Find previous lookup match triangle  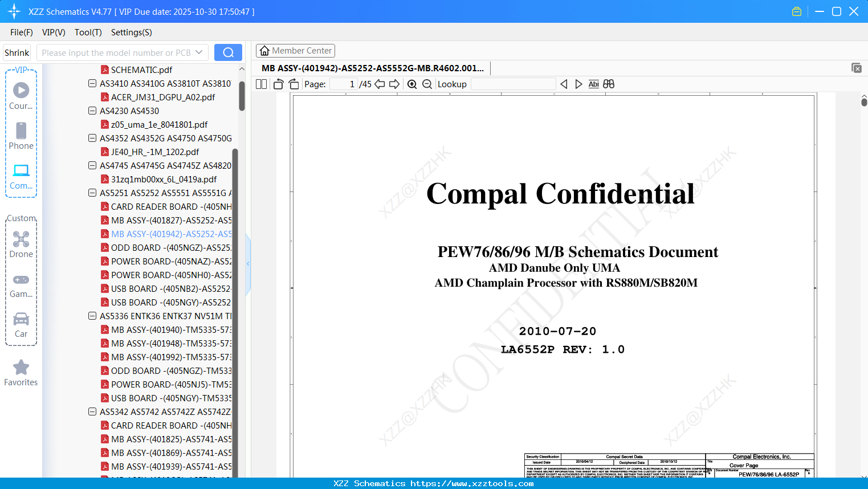coord(564,84)
